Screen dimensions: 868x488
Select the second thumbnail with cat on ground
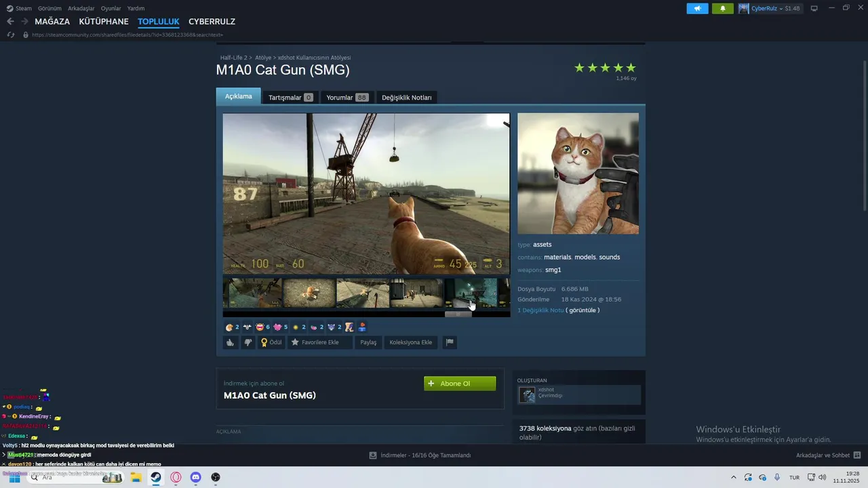(x=309, y=293)
